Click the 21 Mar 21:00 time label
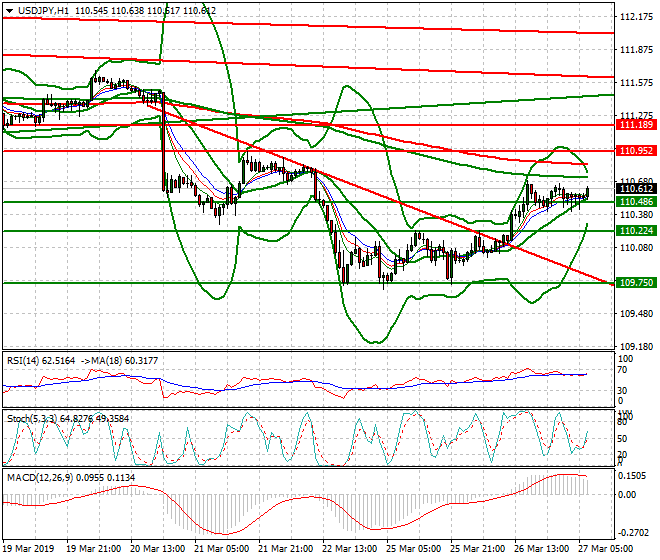Image resolution: width=660 pixels, height=560 pixels. coord(285,549)
